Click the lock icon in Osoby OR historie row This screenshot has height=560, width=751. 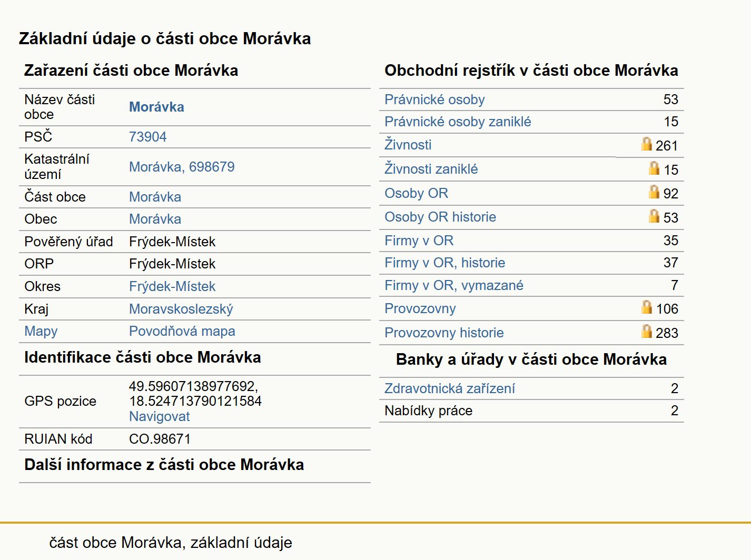654,216
